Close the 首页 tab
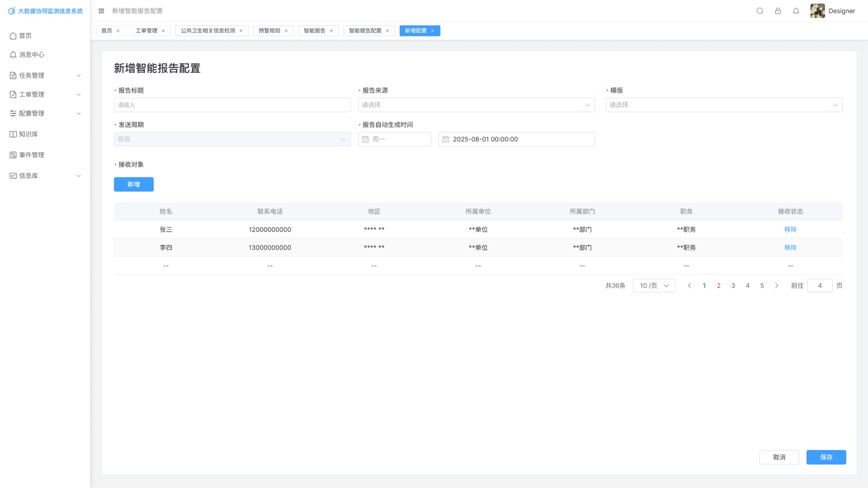This screenshot has height=488, width=868. tap(118, 31)
